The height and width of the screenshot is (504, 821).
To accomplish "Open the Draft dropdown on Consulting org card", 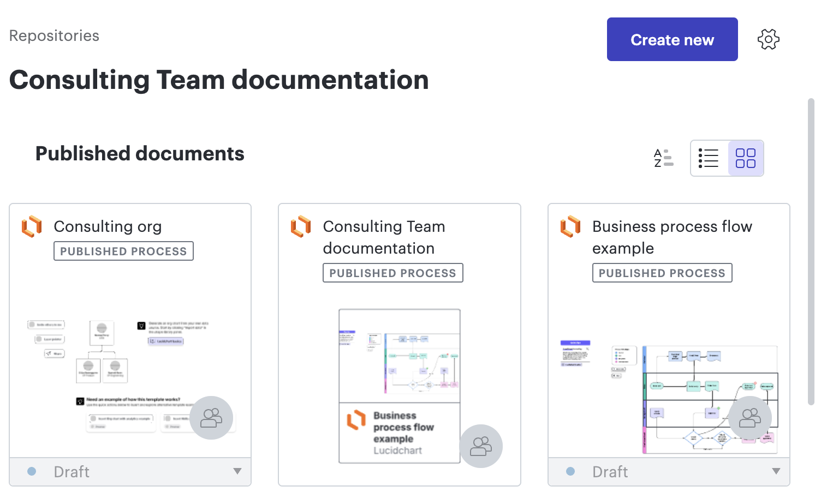I will coord(237,471).
